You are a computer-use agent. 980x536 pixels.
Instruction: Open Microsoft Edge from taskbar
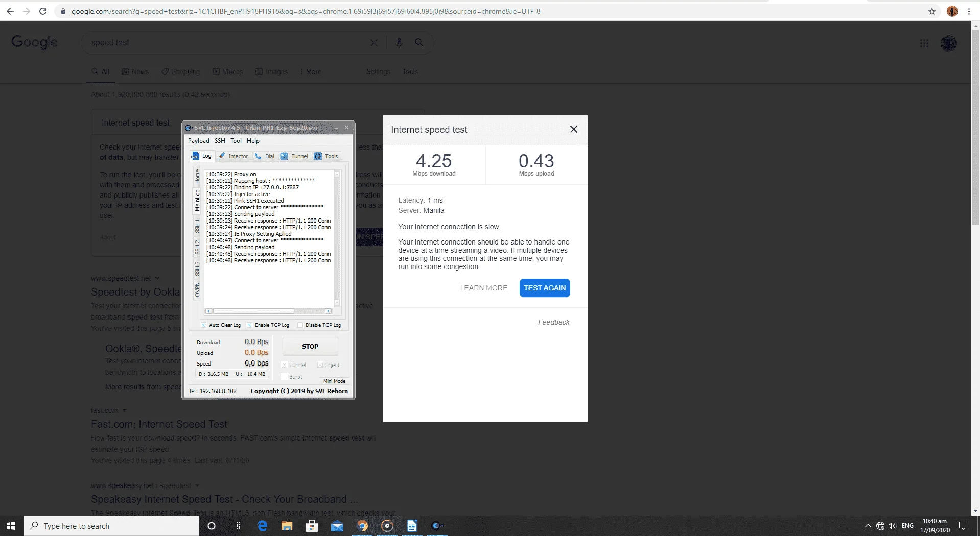(262, 526)
